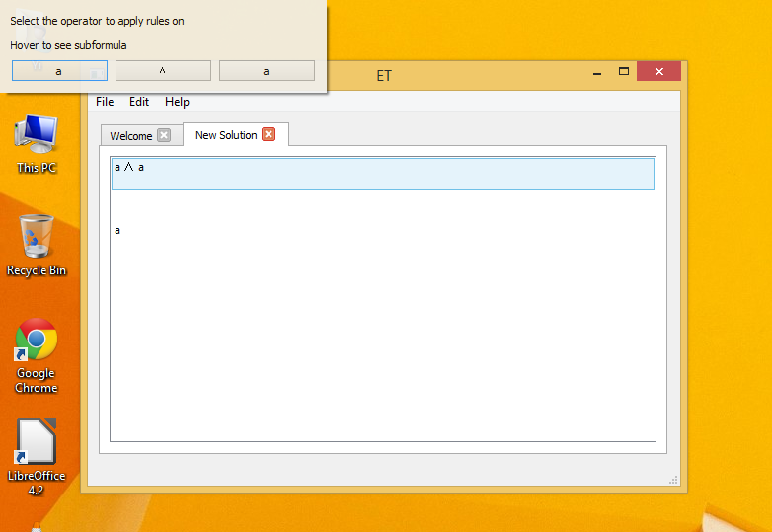
Task: Switch to the Welcome tab
Action: click(131, 136)
